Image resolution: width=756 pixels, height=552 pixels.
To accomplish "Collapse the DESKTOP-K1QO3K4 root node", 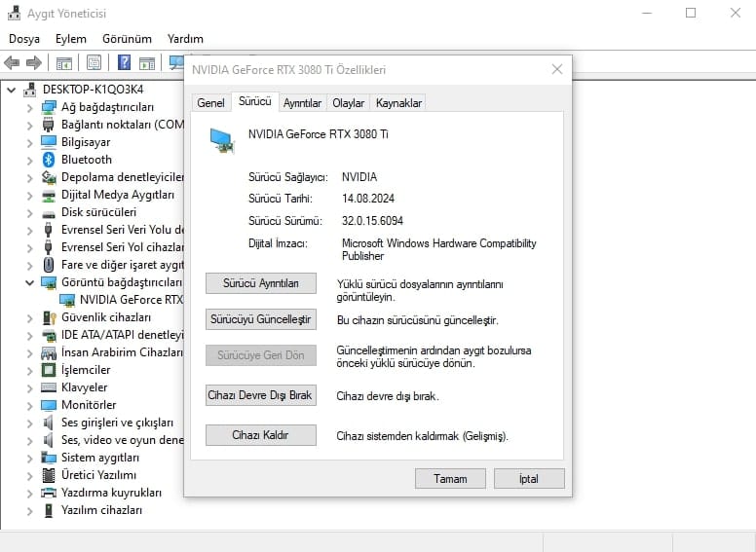I will click(12, 90).
